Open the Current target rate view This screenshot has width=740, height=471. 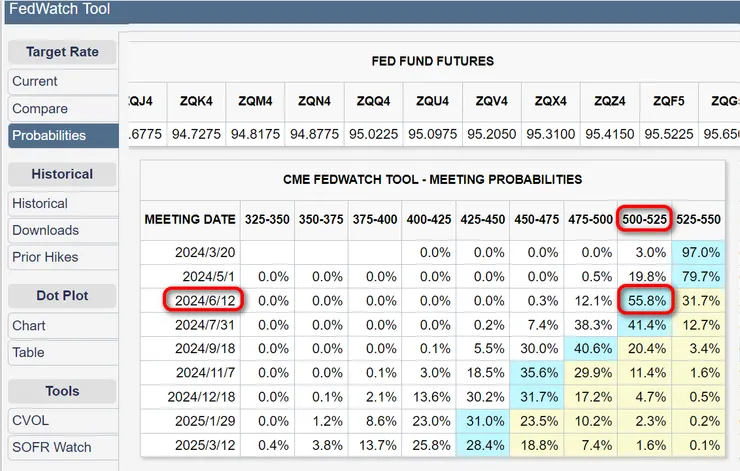point(35,81)
